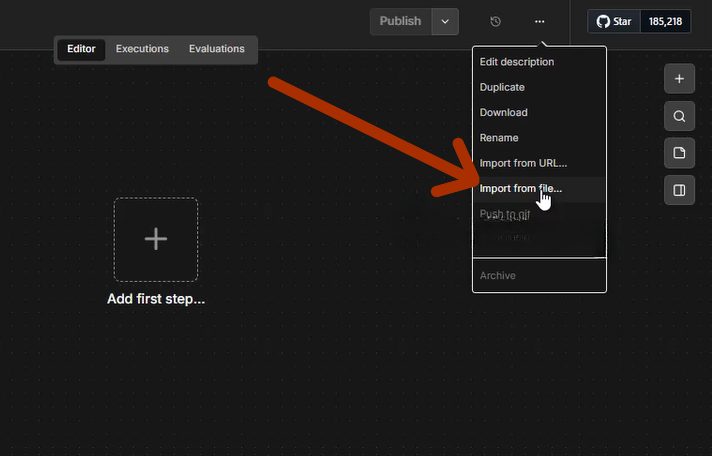Click Push to git menu entry

(539, 214)
